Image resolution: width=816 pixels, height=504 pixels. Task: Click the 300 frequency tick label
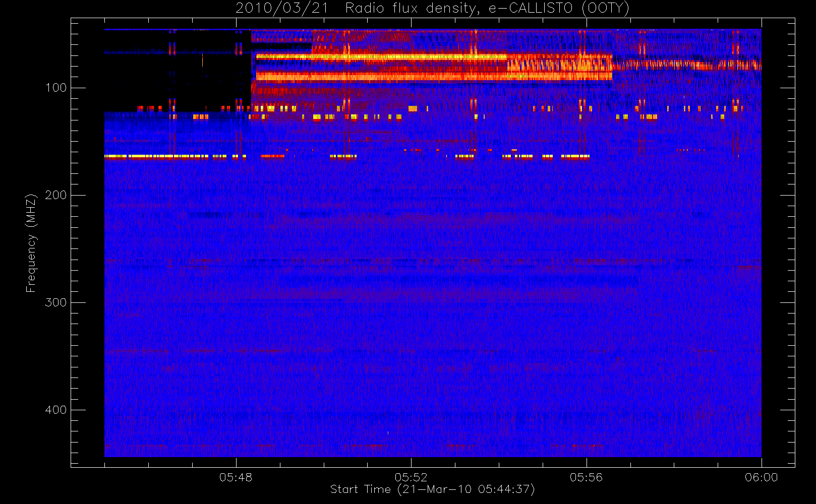pos(56,302)
